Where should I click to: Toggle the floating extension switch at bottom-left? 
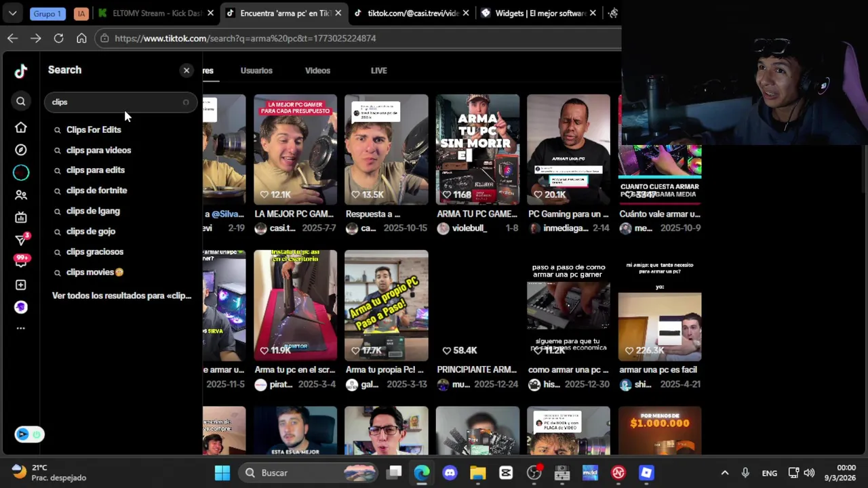(x=29, y=434)
